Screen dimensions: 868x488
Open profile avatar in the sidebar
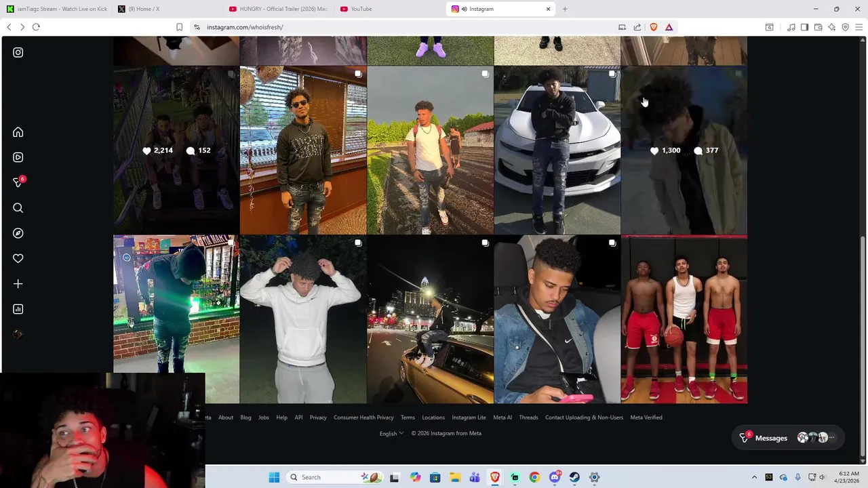click(18, 334)
